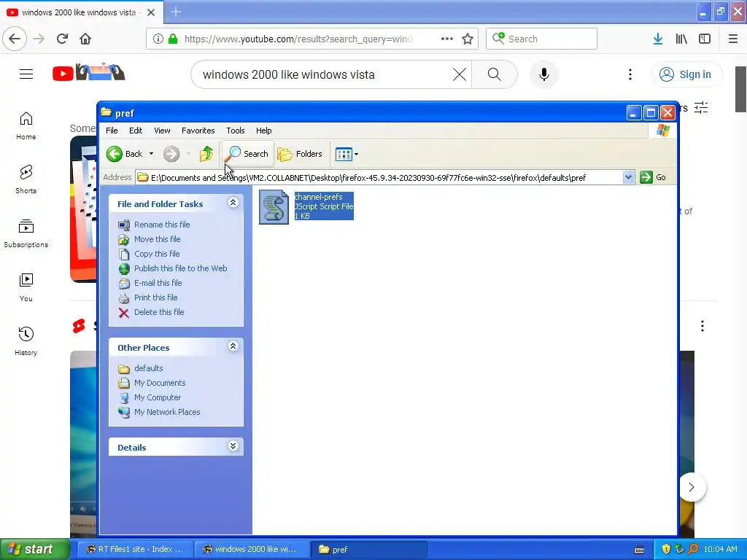Screen dimensions: 747x560
Task: Collapse the Other Places panel
Action: tap(233, 346)
